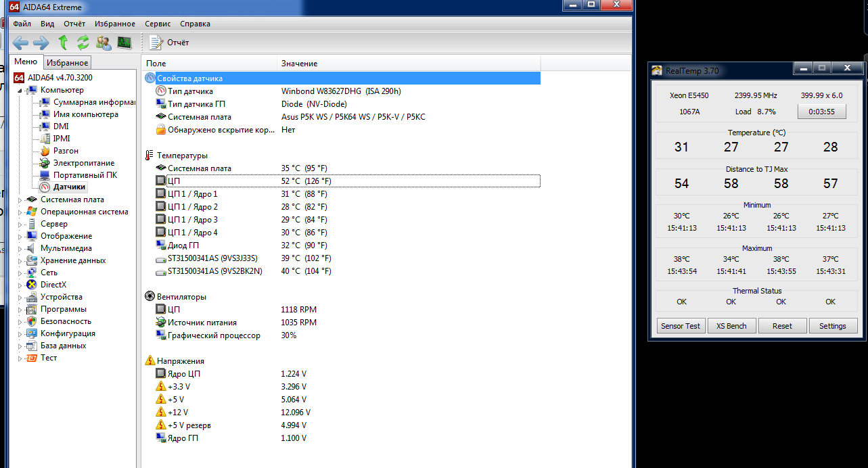Click the Конфигурация tree item icon
Screen dimensions: 868x468
point(31,333)
